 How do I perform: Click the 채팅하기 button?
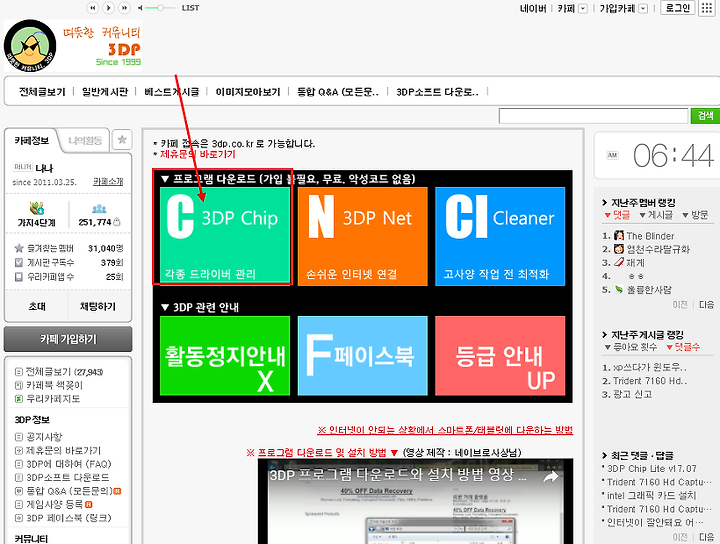click(98, 306)
